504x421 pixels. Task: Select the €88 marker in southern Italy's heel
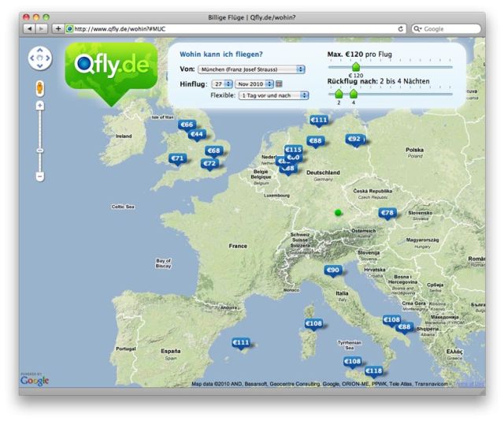404,328
